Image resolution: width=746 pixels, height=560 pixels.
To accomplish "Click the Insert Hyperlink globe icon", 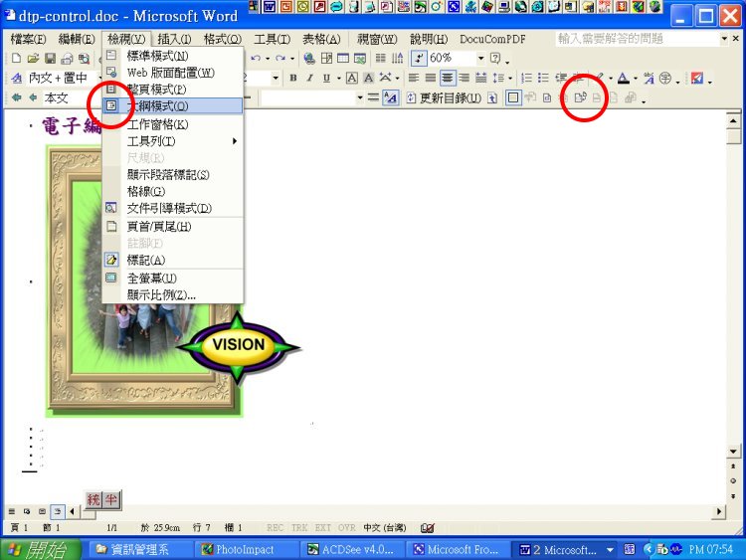I will click(x=309, y=59).
